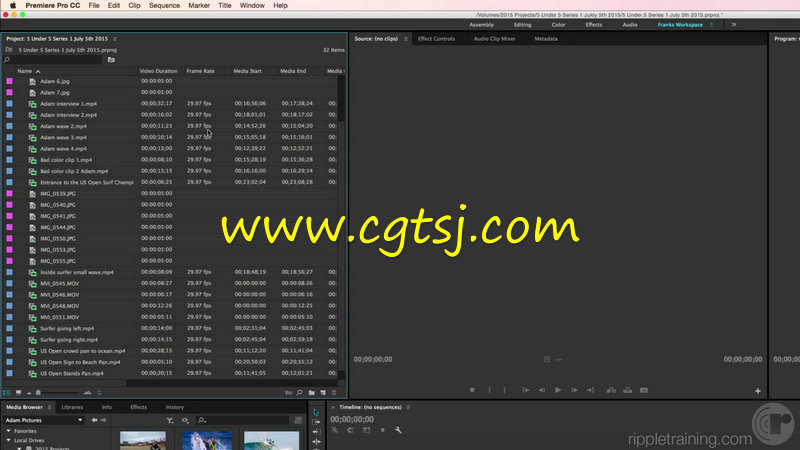Step back one frame in Source monitor
Image resolution: width=800 pixels, height=450 pixels.
(542, 390)
